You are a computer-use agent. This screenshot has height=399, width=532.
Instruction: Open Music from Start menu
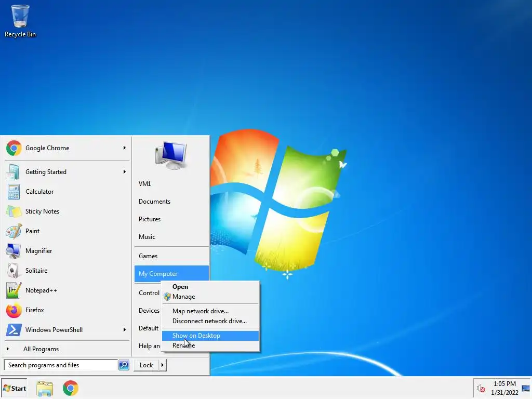(171, 237)
